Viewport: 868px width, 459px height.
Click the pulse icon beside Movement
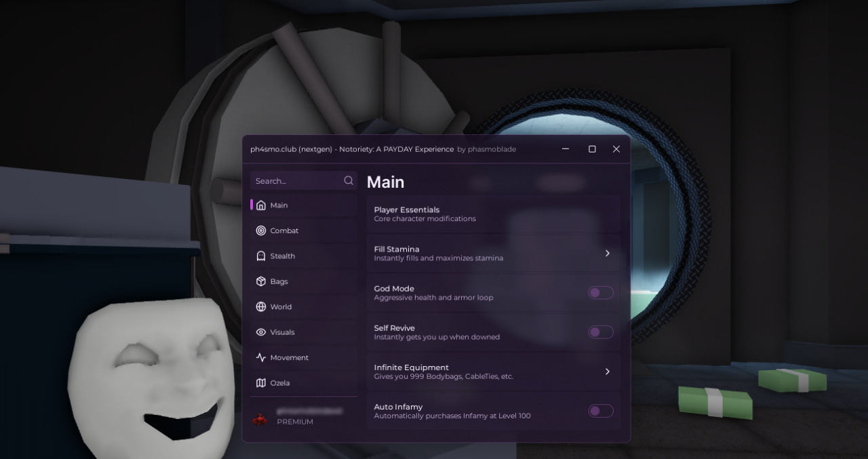pyautogui.click(x=261, y=357)
